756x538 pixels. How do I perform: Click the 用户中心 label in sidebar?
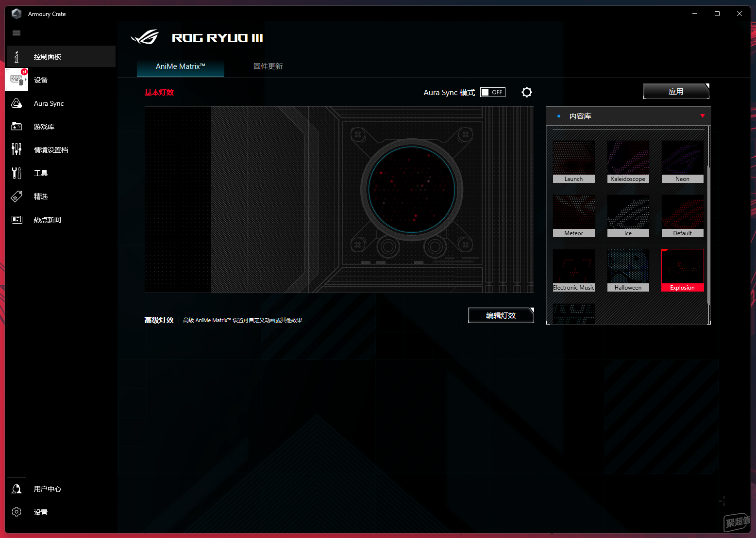click(48, 489)
